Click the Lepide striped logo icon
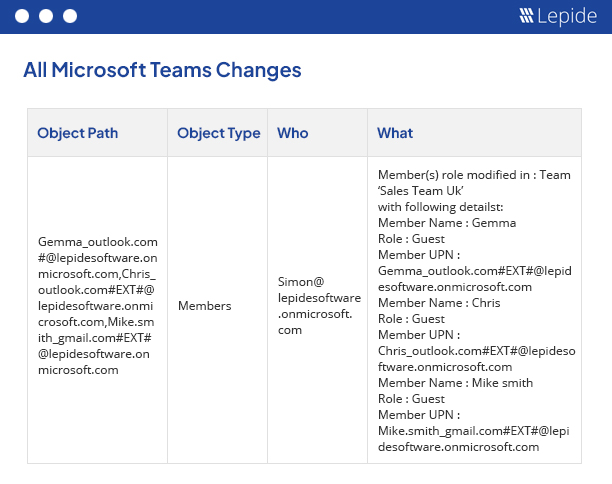 click(527, 16)
